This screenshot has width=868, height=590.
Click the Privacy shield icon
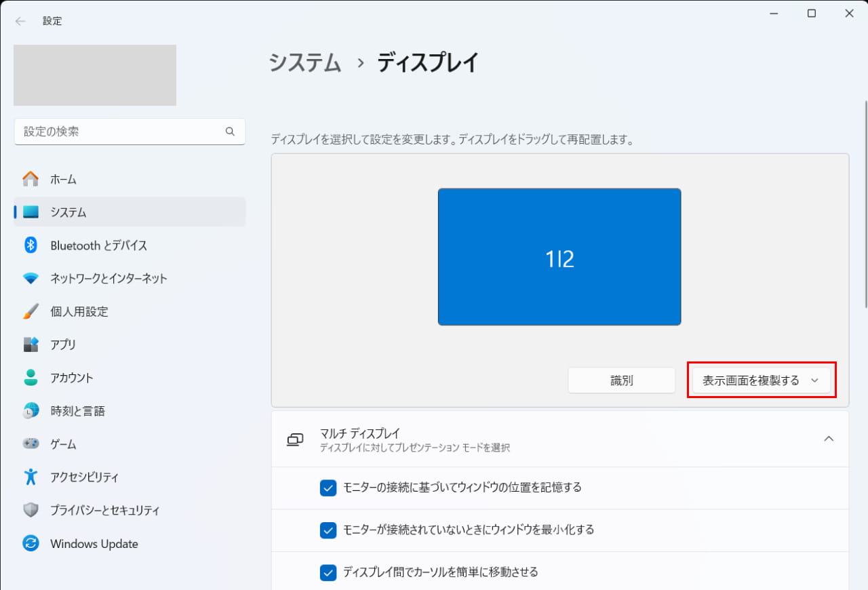31,510
